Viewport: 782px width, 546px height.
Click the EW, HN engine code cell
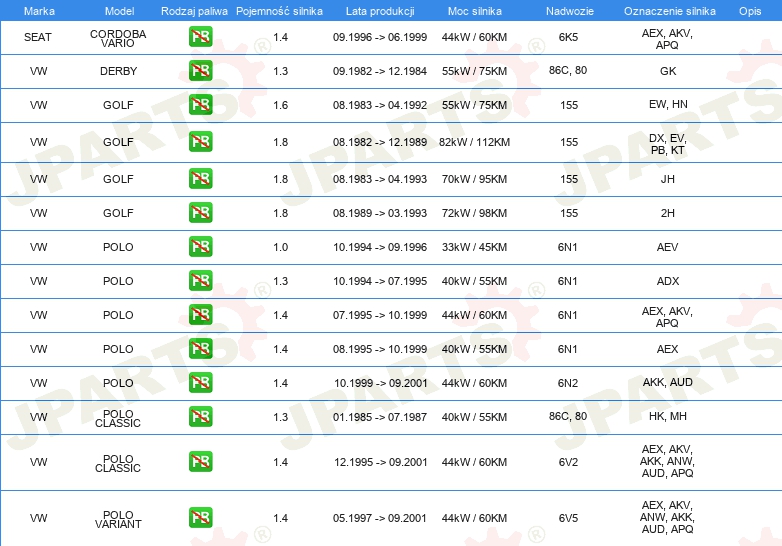pyautogui.click(x=668, y=104)
